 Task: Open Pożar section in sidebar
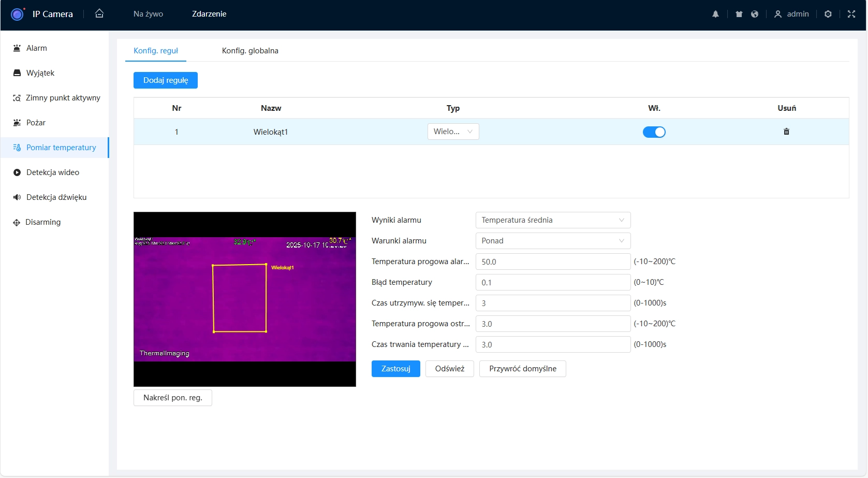coord(36,123)
